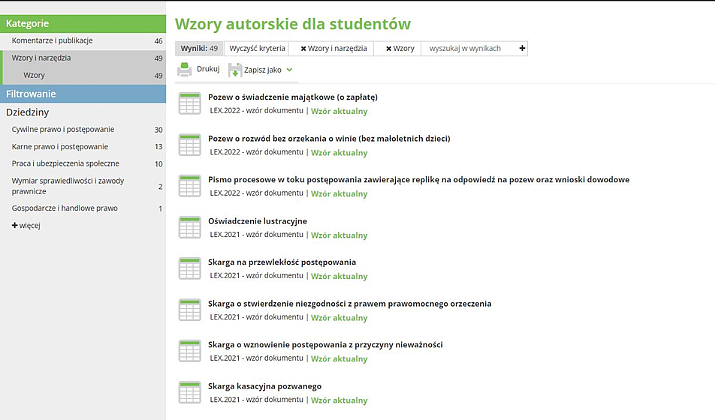Filter by Karne prawo i postępowanie

(x=59, y=146)
